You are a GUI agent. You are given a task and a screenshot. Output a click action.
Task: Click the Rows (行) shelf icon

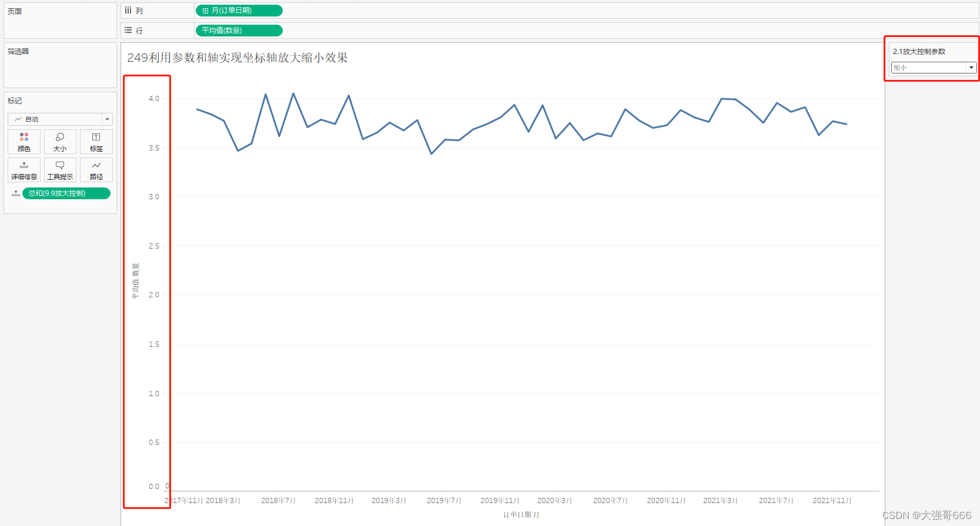[128, 30]
